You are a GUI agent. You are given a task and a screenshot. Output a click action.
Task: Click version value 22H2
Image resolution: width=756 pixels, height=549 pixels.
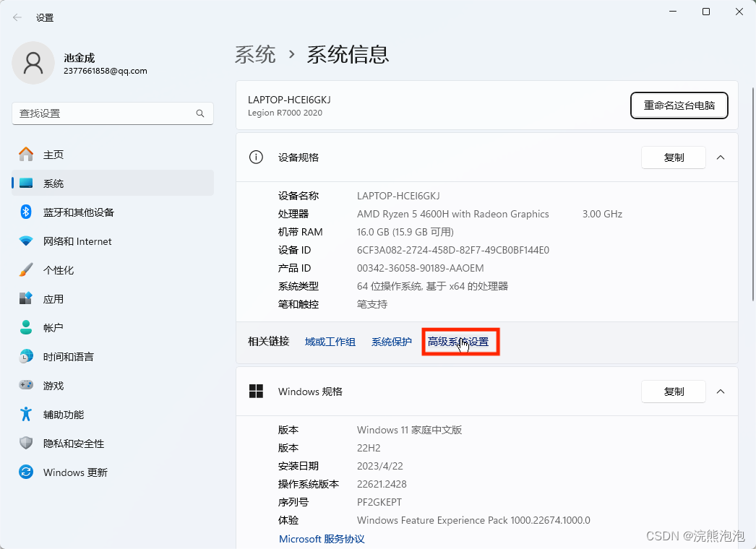(369, 448)
